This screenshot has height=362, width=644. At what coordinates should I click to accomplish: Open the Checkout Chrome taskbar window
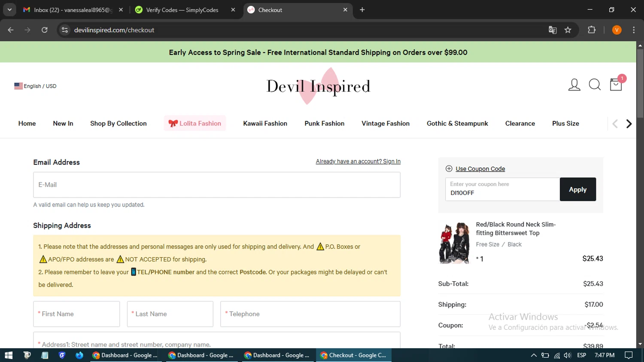coord(354,355)
